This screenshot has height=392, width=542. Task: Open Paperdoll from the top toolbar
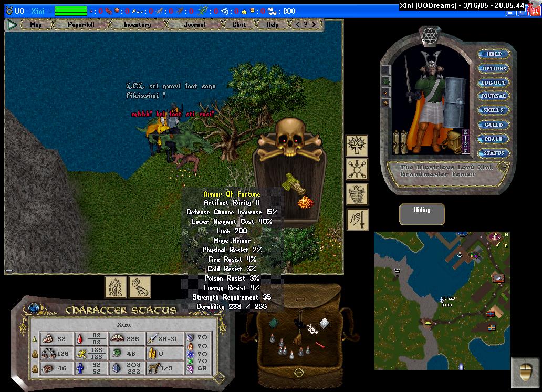tap(81, 25)
